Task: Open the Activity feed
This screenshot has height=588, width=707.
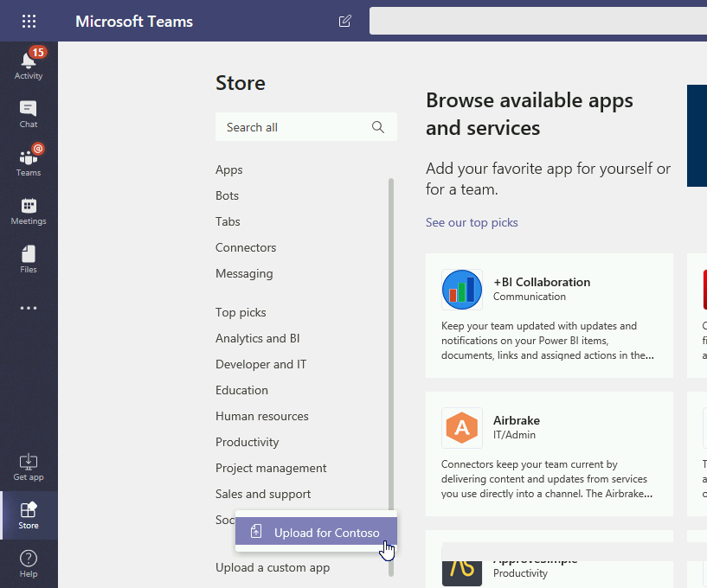Action: pos(29,66)
